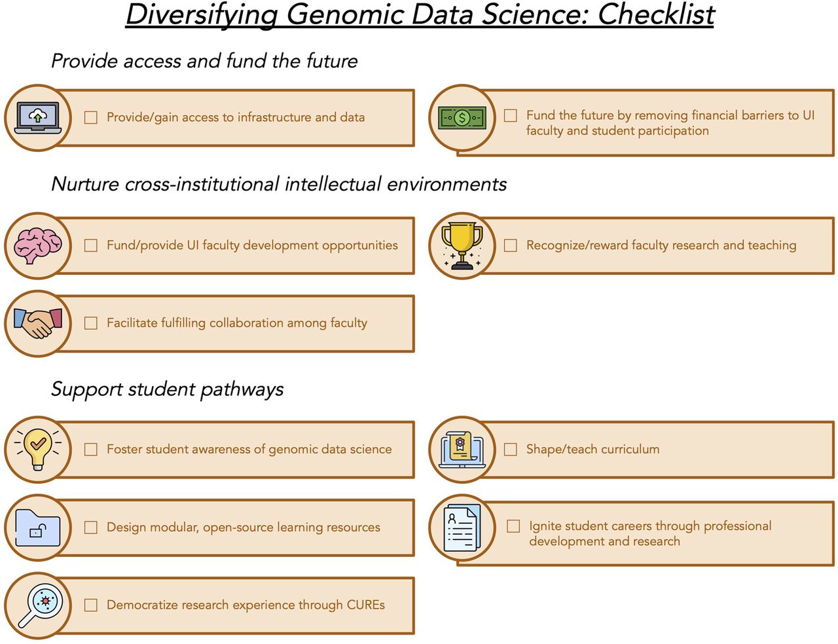Click the magnifying glass virus icon
Viewport: 838px width, 644px height.
(x=40, y=605)
